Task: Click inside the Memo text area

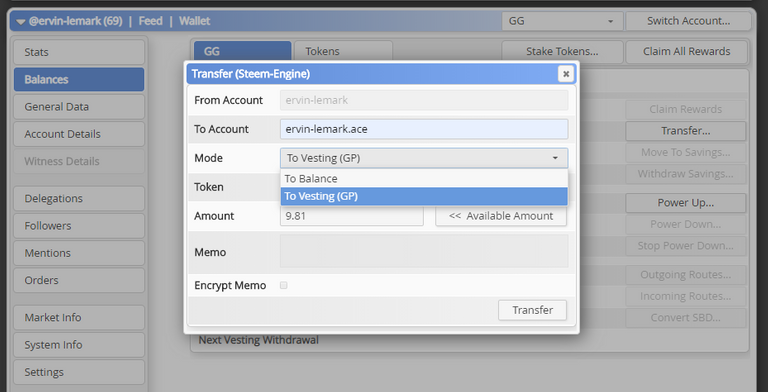Action: pos(424,251)
